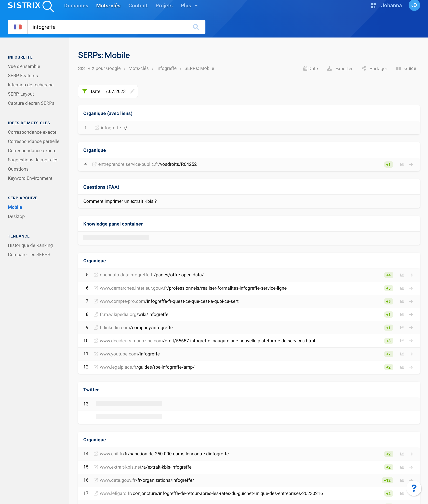Show chart icon for service-public.fr row
The image size is (428, 504).
[x=402, y=164]
